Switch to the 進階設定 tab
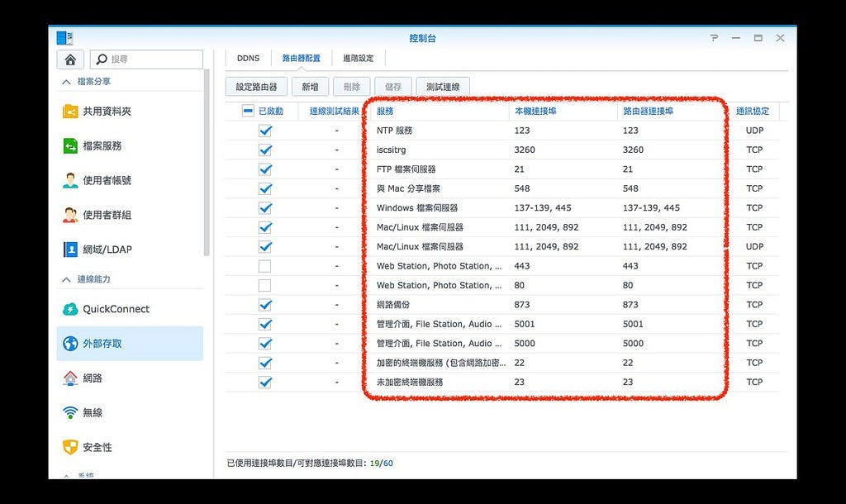 (x=358, y=59)
